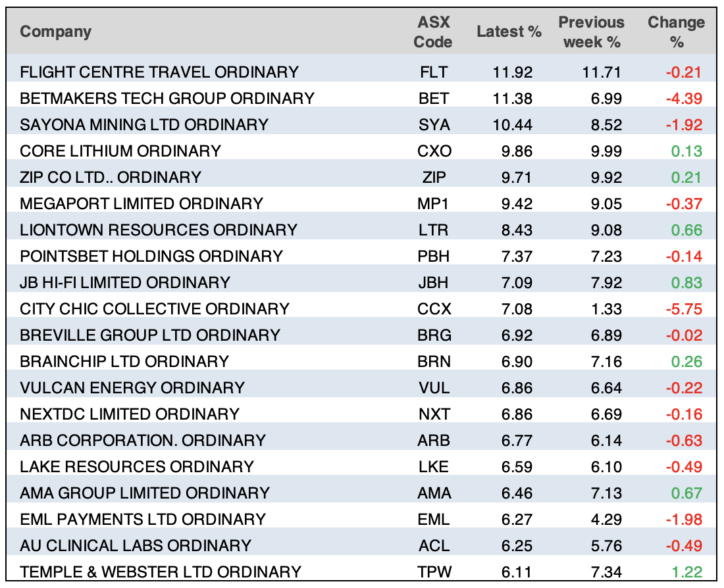Image resolution: width=724 pixels, height=588 pixels.
Task: Click the Company column header
Action: point(56,32)
